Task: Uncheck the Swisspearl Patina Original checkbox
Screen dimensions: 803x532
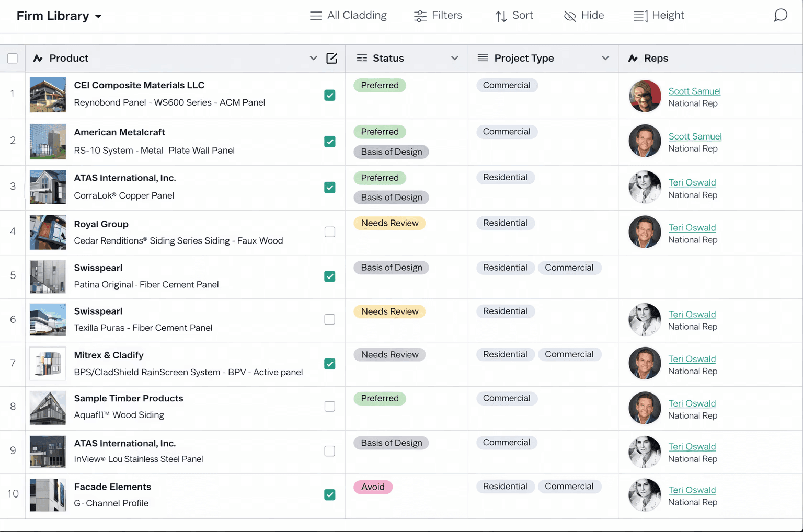Action: [330, 276]
